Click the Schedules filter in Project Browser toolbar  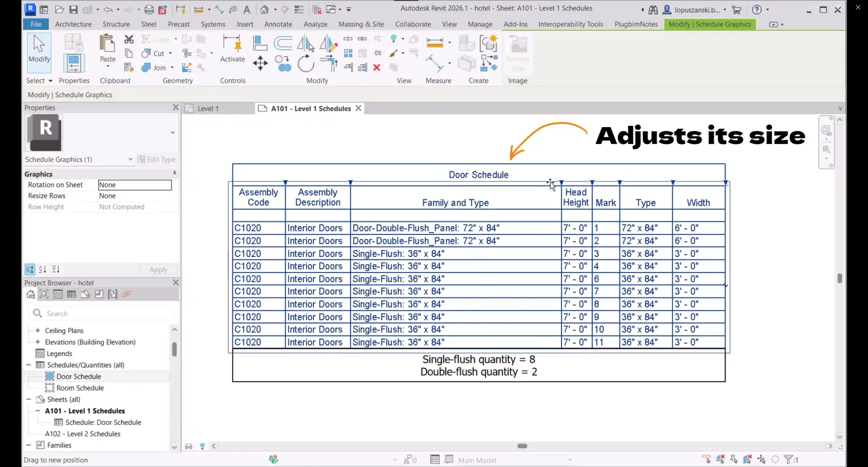click(71, 295)
